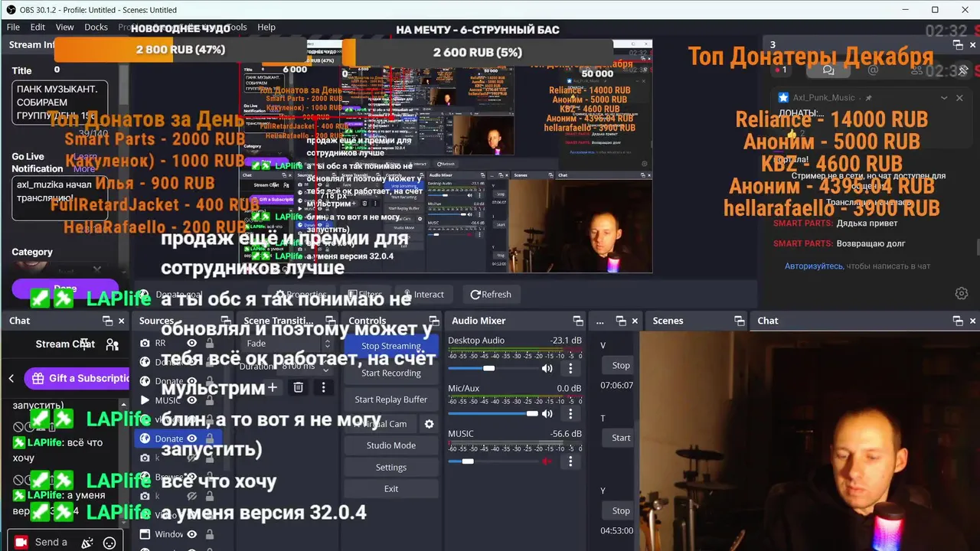Enable Studio Mode
980x551 pixels.
click(x=391, y=445)
